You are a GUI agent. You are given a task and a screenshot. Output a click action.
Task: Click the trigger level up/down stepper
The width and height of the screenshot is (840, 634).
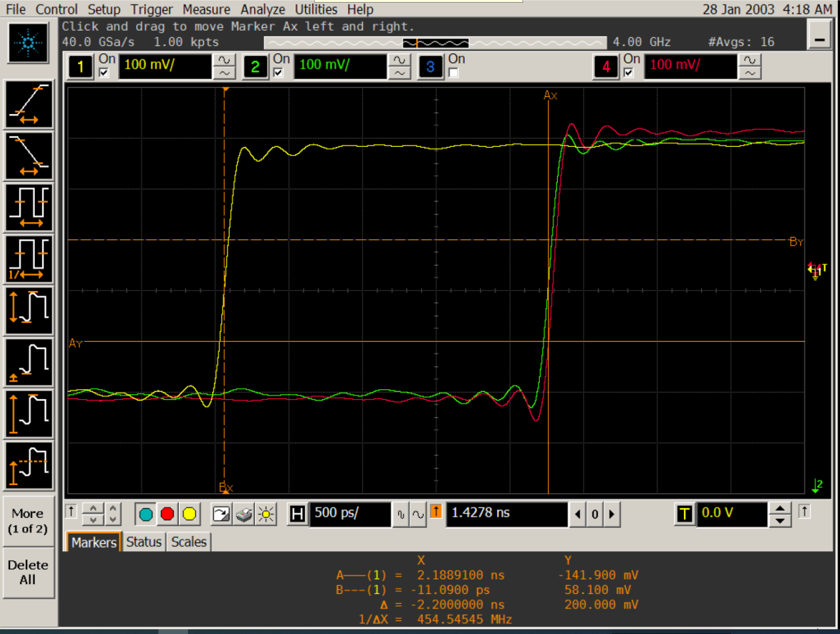pyautogui.click(x=780, y=514)
